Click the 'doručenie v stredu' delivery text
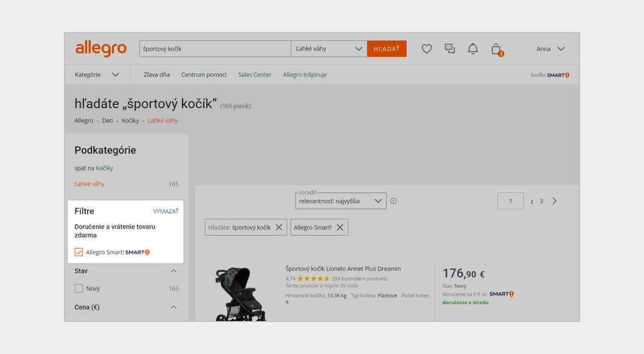 465,302
